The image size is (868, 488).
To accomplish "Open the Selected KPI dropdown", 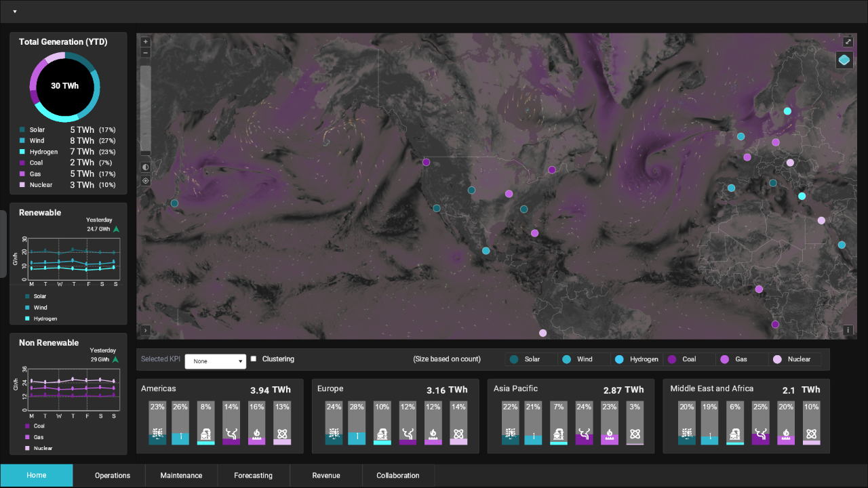I will pos(215,361).
